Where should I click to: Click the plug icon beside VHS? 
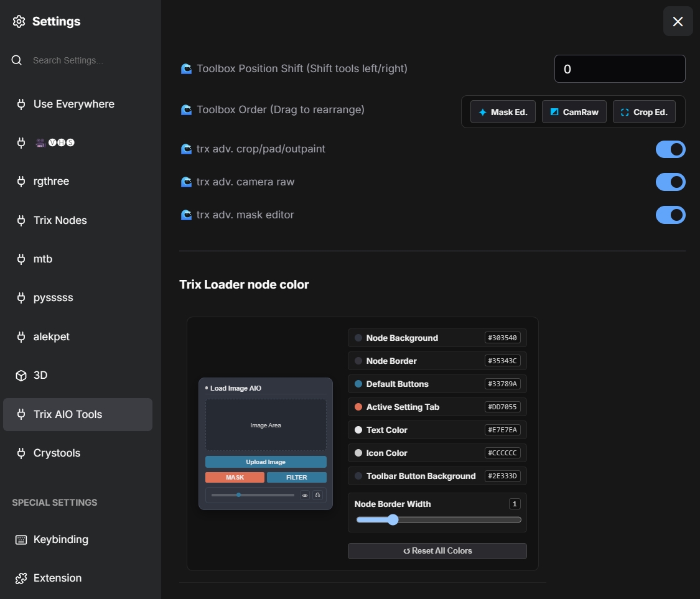21,143
